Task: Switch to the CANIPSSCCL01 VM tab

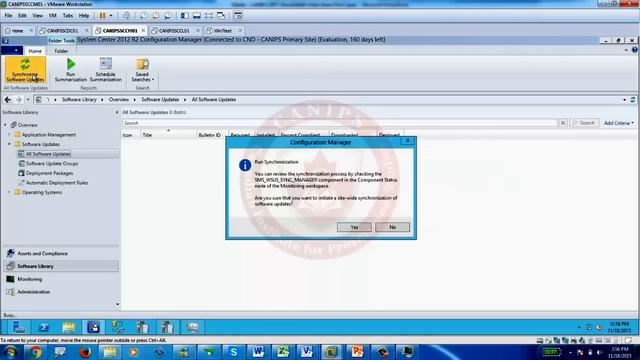Action: coord(174,31)
